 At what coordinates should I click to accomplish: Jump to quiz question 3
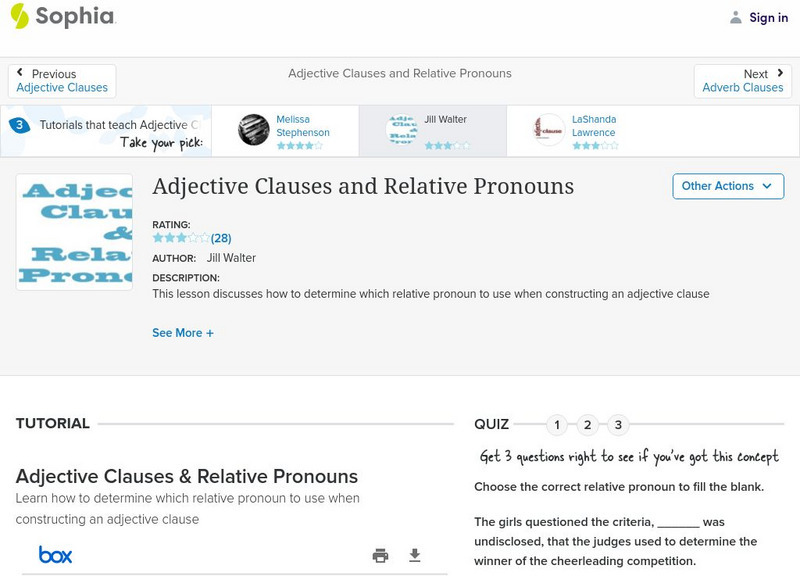[618, 425]
